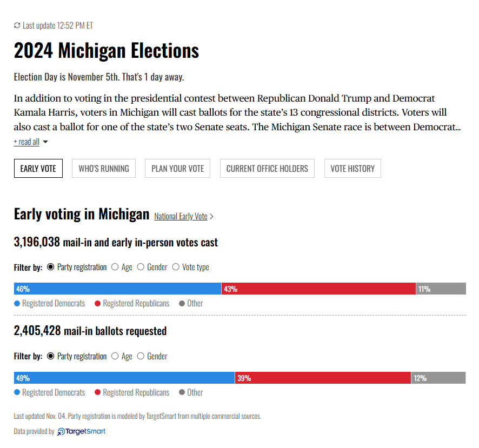
Task: Click the red Registered Republicans legend dot under ballots requested
Action: pyautogui.click(x=98, y=392)
